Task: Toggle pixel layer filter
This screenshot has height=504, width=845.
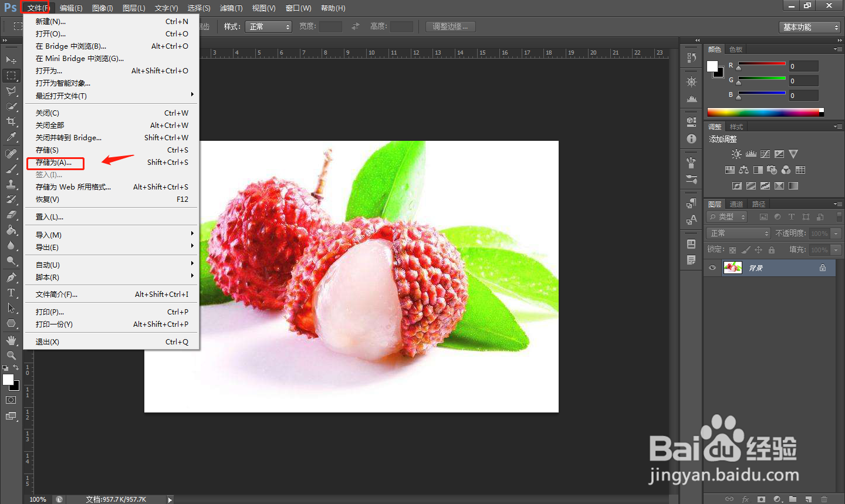Action: click(x=763, y=217)
